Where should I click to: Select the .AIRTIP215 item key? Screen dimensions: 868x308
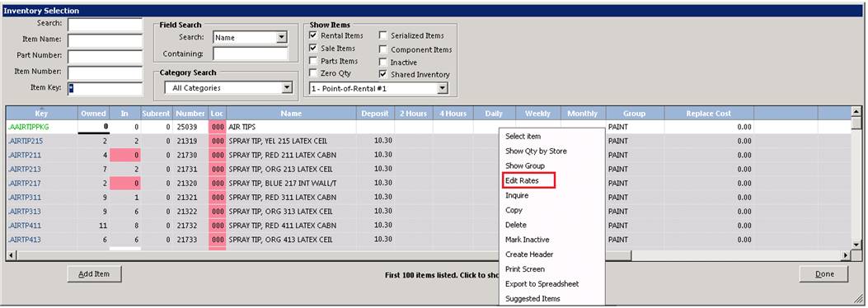click(x=25, y=141)
